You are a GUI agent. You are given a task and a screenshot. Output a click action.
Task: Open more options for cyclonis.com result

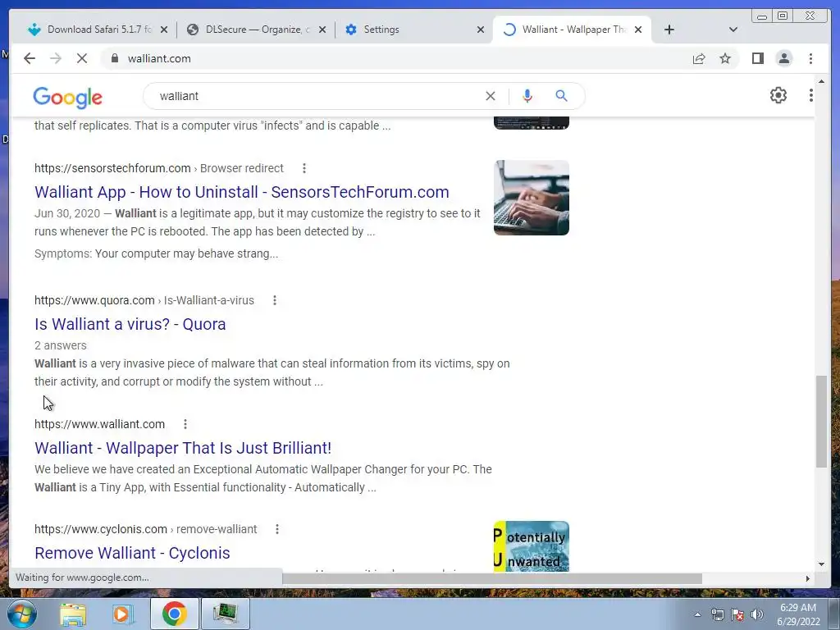coord(277,529)
